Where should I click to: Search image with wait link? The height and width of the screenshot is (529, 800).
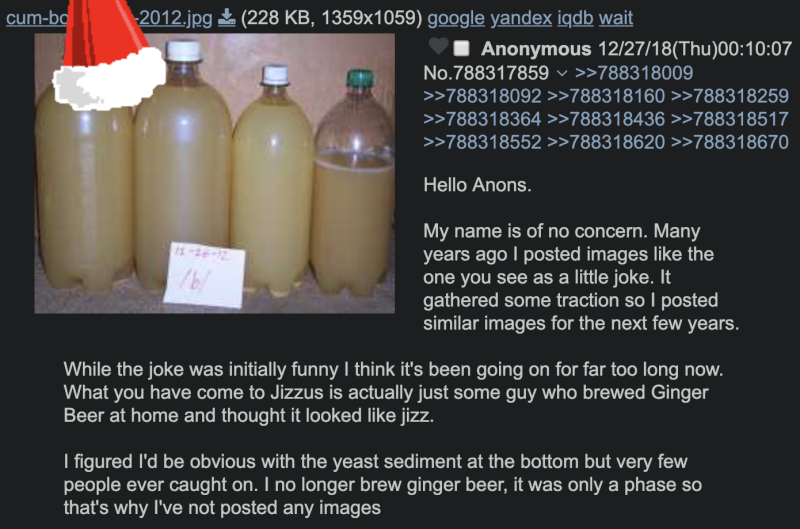click(616, 18)
